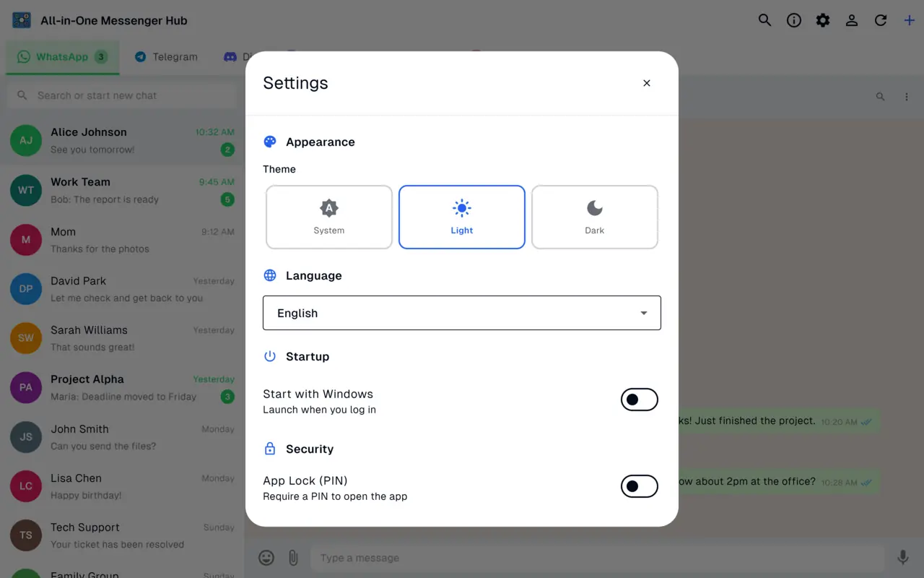Add a new service with plus icon

pos(910,20)
